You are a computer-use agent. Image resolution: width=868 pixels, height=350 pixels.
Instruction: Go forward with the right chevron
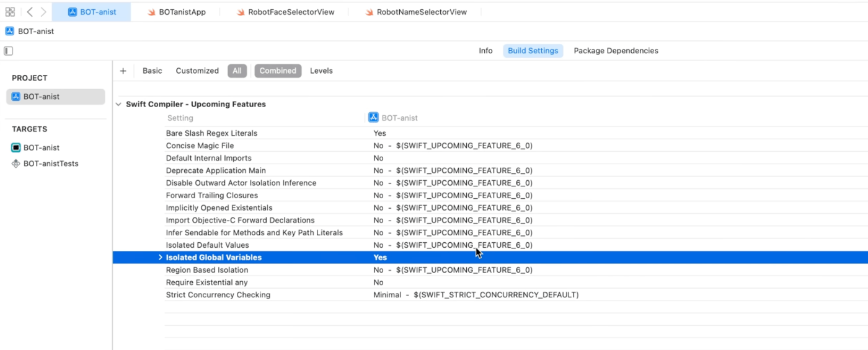click(x=43, y=12)
